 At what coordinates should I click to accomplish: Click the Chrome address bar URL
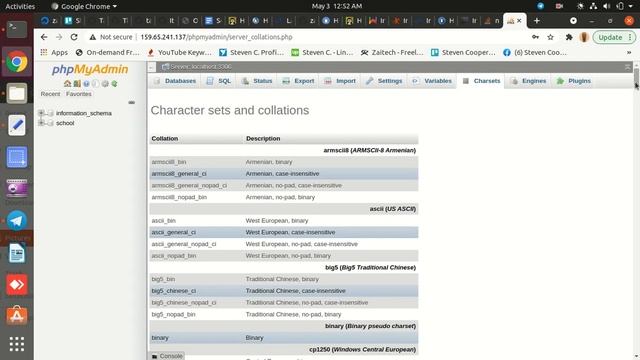pyautogui.click(x=216, y=37)
